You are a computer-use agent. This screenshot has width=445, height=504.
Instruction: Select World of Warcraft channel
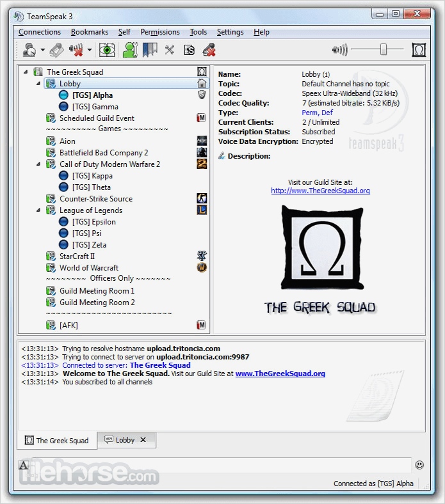89,268
